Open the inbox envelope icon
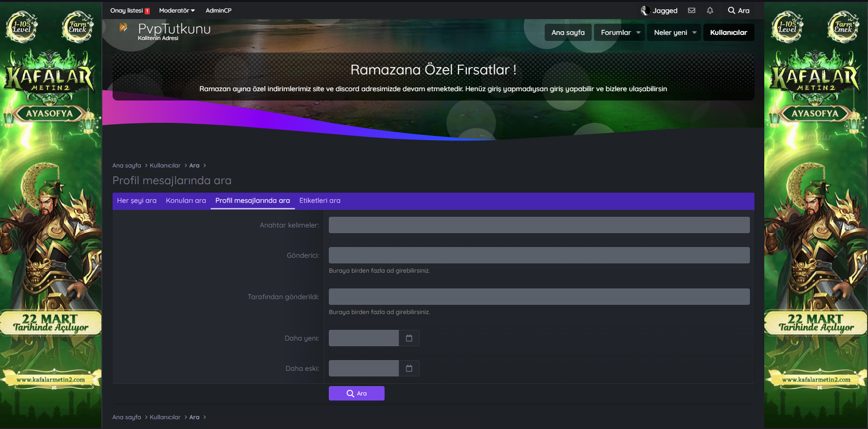The width and height of the screenshot is (868, 429). point(692,10)
